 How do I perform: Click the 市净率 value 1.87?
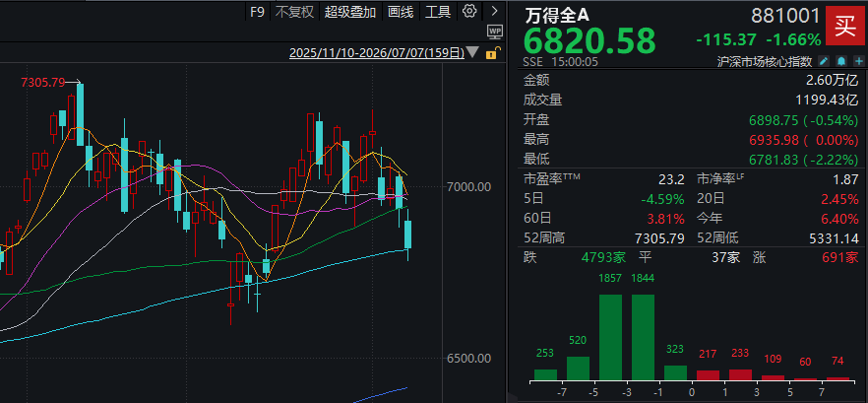(844, 179)
